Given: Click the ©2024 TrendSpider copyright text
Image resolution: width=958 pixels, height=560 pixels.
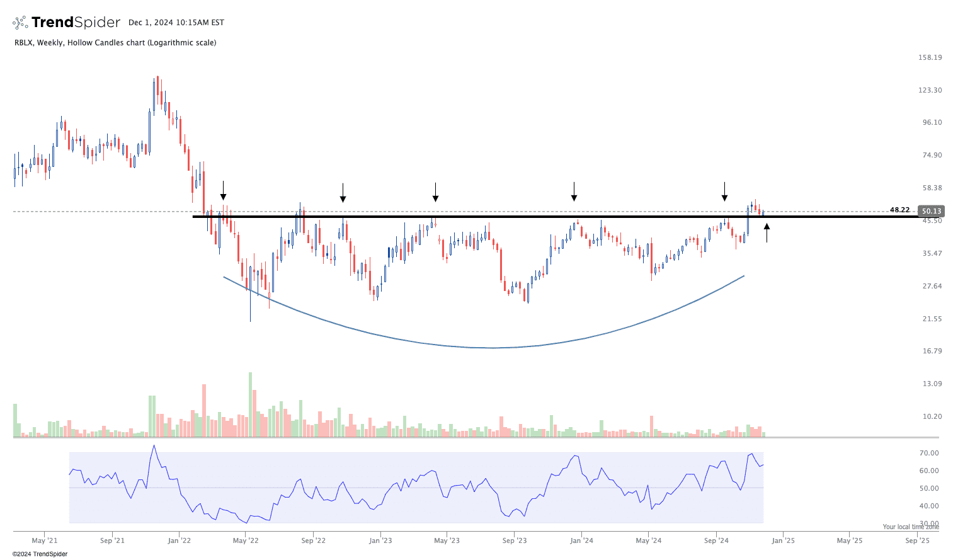Looking at the screenshot, I should pyautogui.click(x=40, y=554).
